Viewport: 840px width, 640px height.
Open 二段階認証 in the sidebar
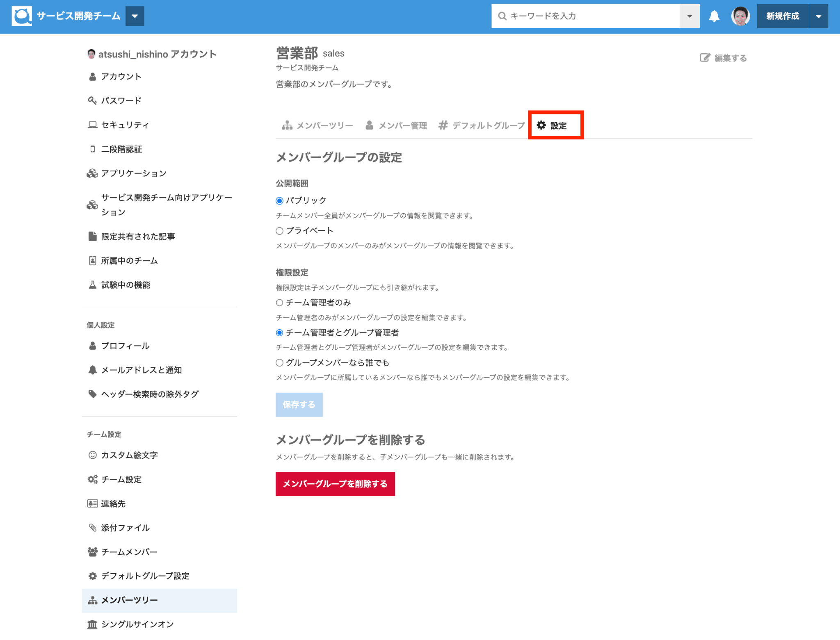click(x=121, y=149)
